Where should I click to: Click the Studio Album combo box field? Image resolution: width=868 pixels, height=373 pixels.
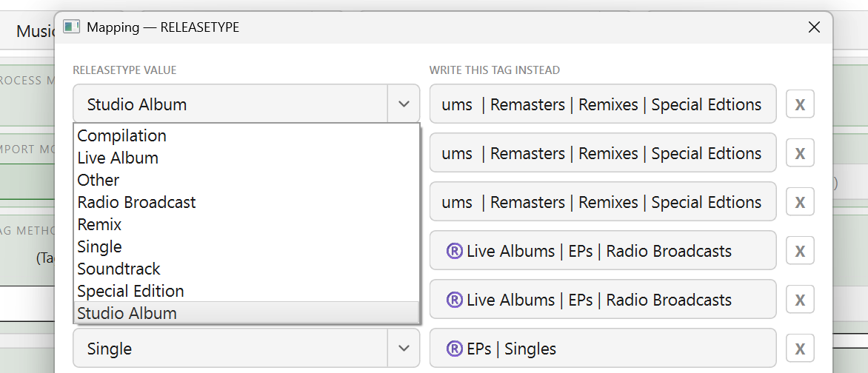(230, 104)
